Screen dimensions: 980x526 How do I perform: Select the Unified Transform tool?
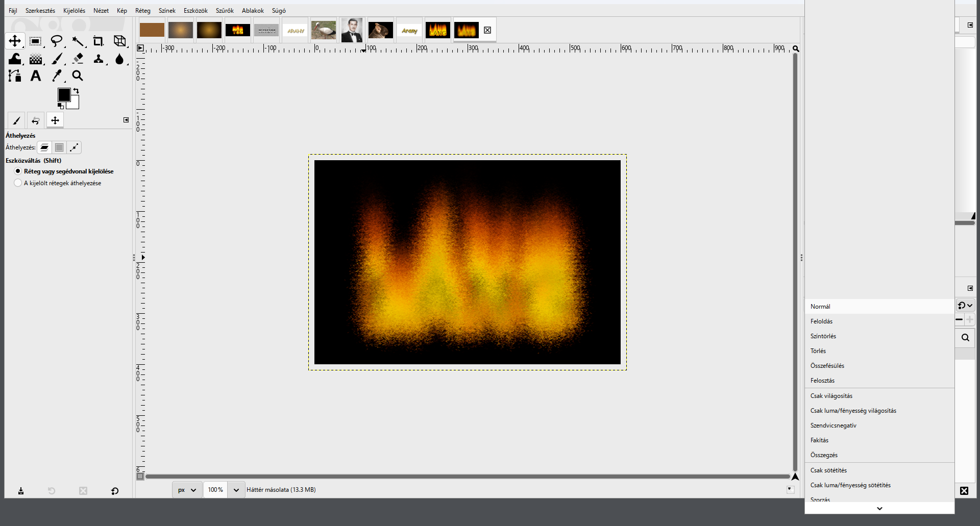(119, 41)
